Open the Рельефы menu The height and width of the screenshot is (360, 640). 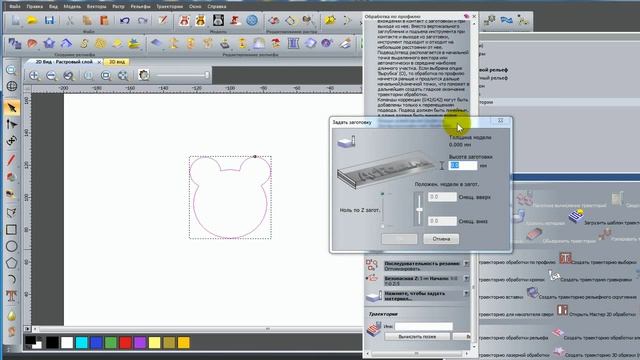[140, 7]
